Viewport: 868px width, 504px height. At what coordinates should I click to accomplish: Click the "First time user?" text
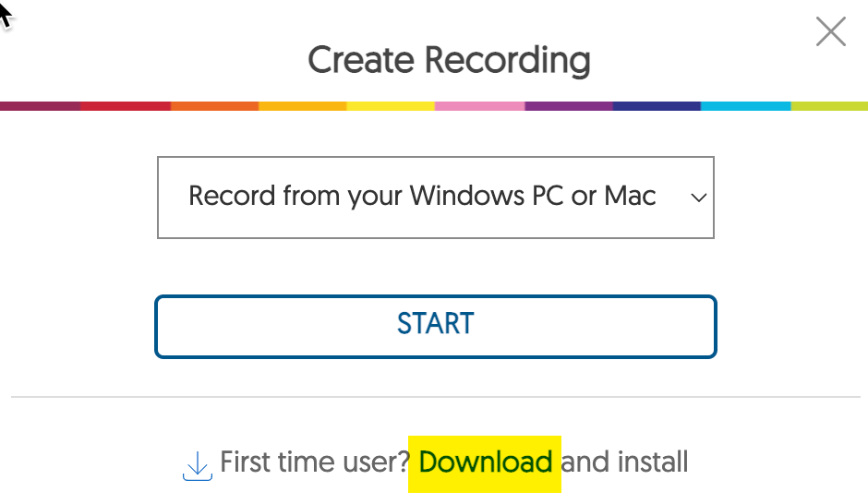pos(316,462)
